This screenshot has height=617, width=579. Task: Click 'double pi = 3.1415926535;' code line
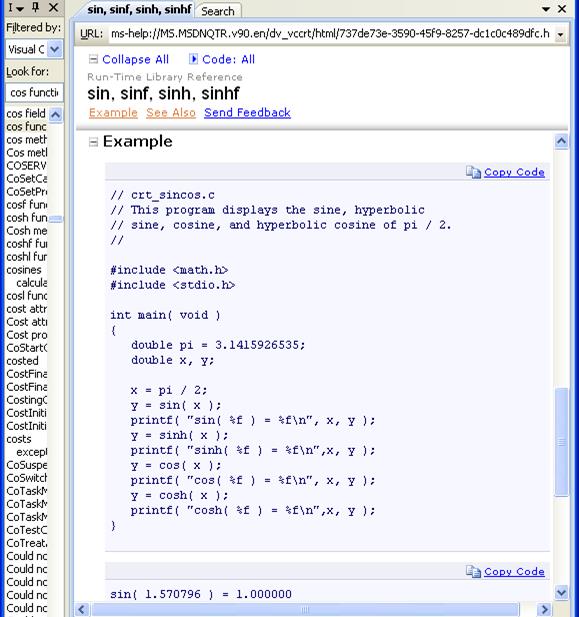218,345
